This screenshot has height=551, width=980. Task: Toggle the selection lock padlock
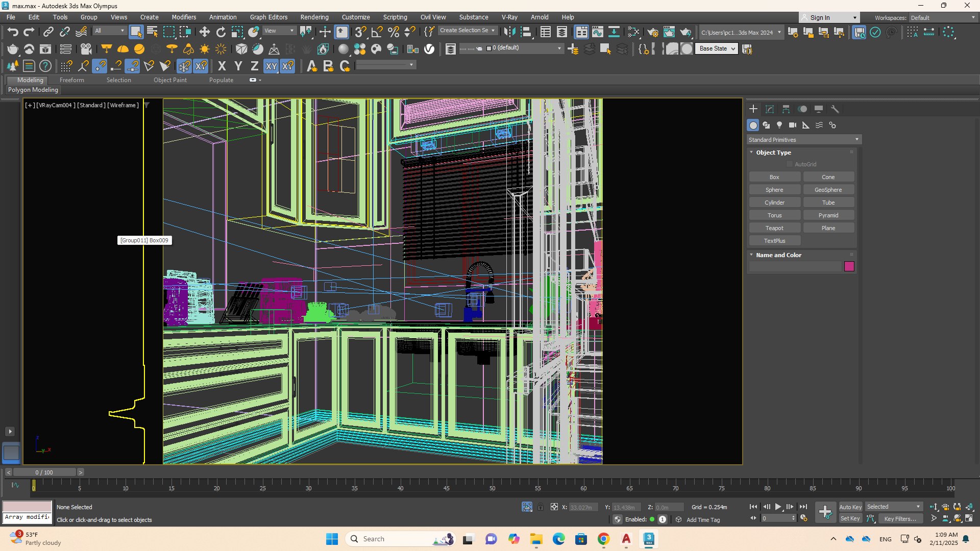click(541, 507)
